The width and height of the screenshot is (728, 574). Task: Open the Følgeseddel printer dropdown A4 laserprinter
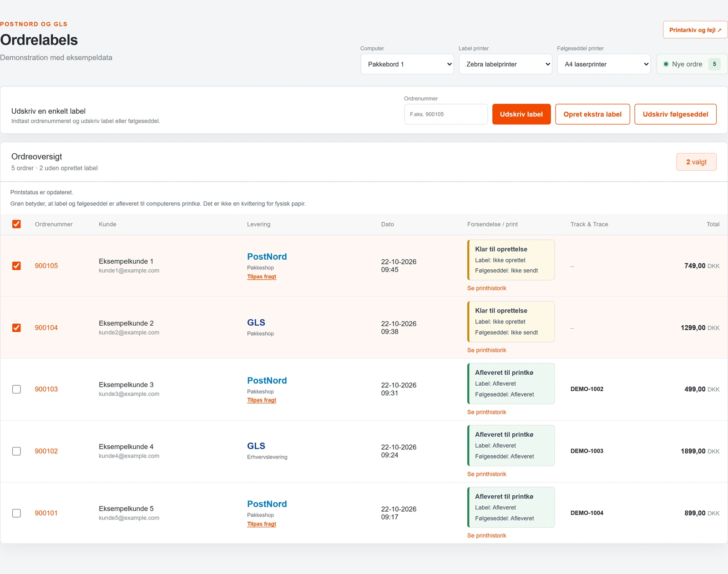tap(604, 64)
